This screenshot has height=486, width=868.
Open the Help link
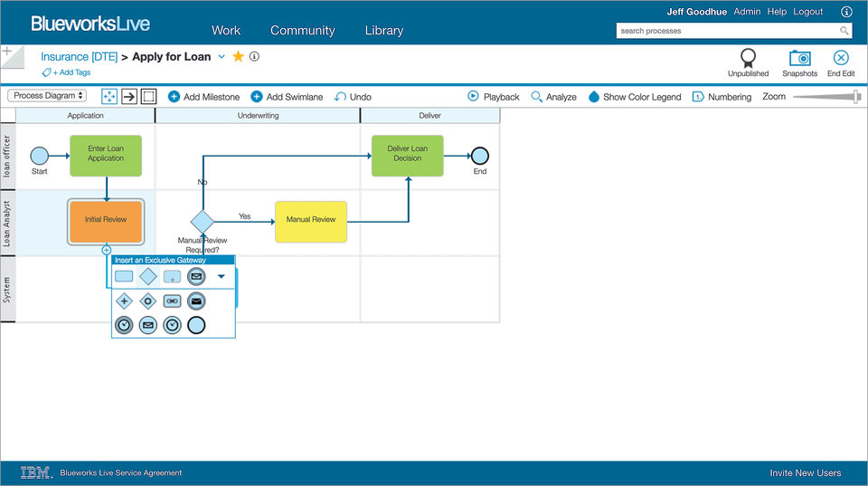pyautogui.click(x=777, y=12)
